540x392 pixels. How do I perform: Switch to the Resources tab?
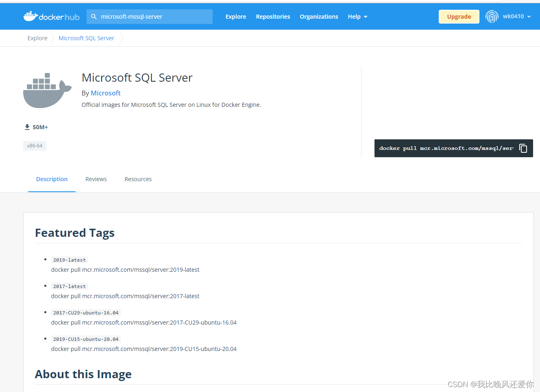[138, 179]
